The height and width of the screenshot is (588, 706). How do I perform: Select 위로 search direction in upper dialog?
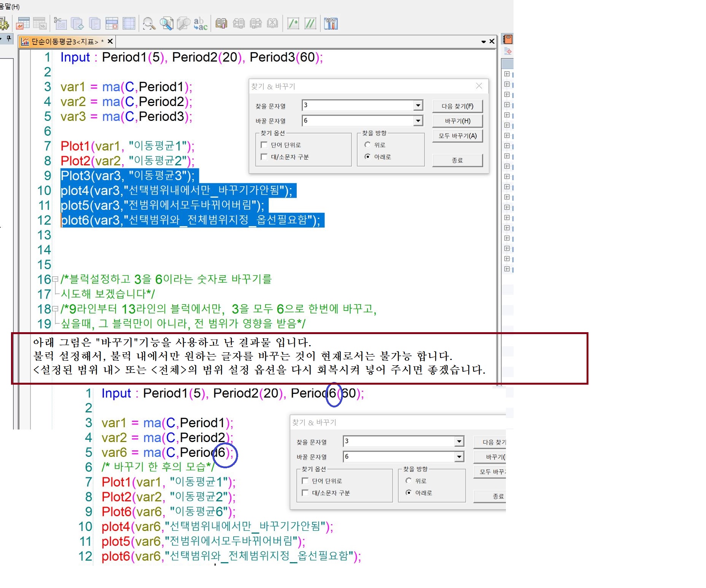click(x=367, y=145)
